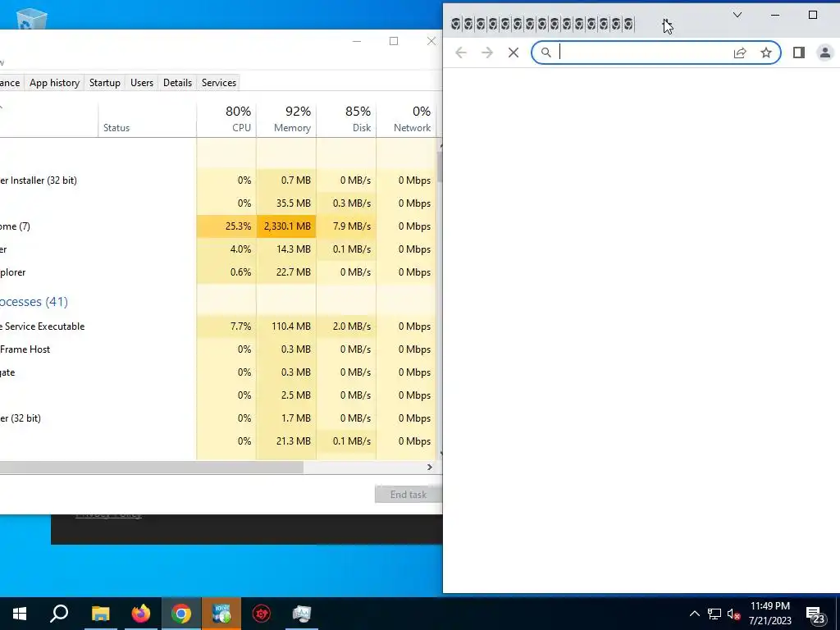The height and width of the screenshot is (630, 840).
Task: Click the highlighted installer icon on the taskbar
Action: tap(221, 614)
